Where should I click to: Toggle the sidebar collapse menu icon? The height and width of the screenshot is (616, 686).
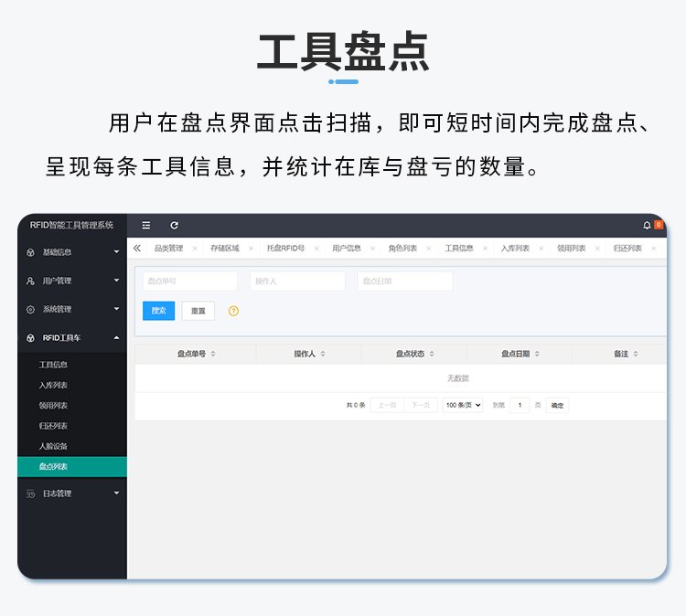146,225
